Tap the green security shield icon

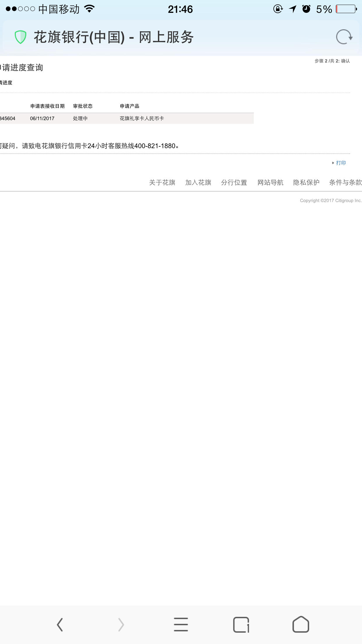click(x=20, y=37)
